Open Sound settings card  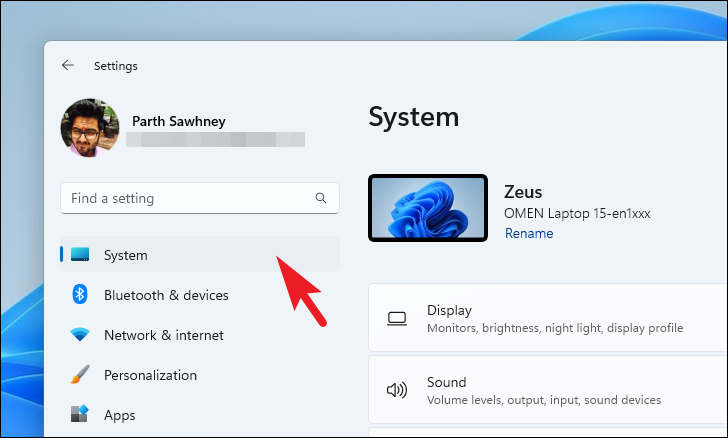(x=548, y=390)
